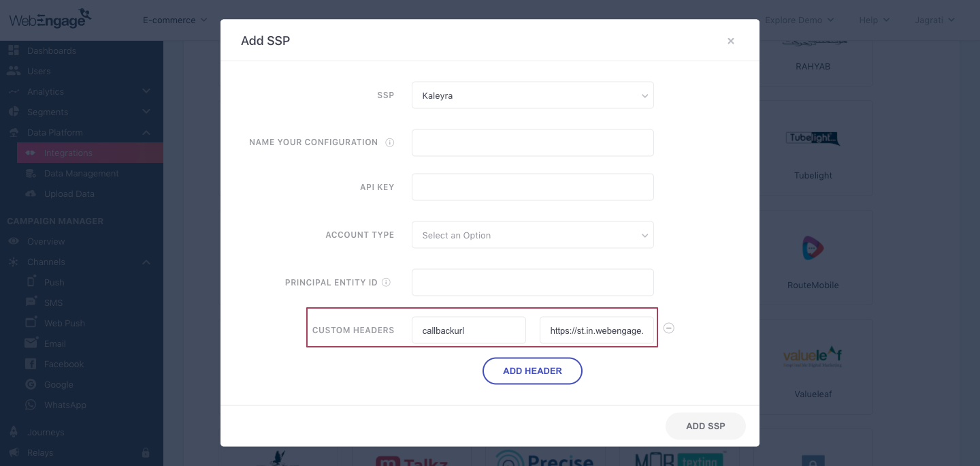Screen dimensions: 980x466
Task: Click the Google icon in sidebar
Action: (x=31, y=384)
